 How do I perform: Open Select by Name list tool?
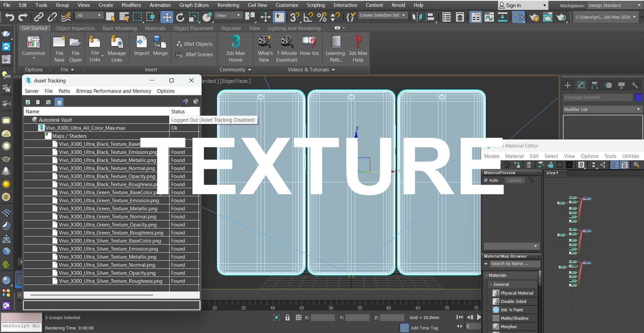[124, 17]
